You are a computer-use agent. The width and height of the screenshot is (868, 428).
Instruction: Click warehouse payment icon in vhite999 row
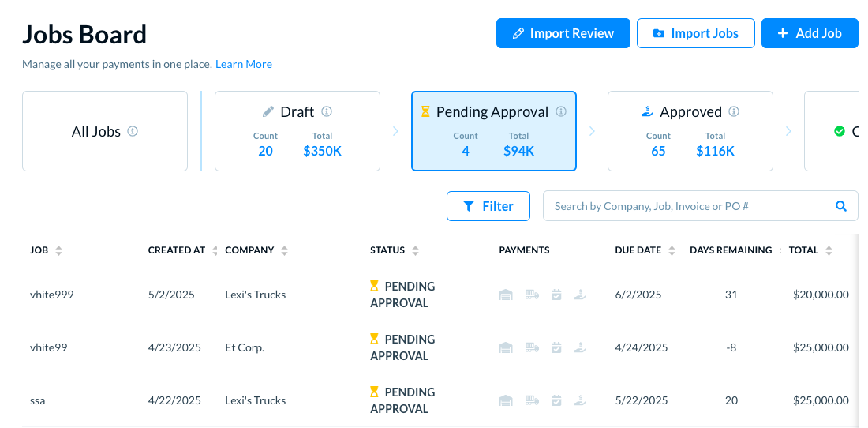tap(506, 295)
